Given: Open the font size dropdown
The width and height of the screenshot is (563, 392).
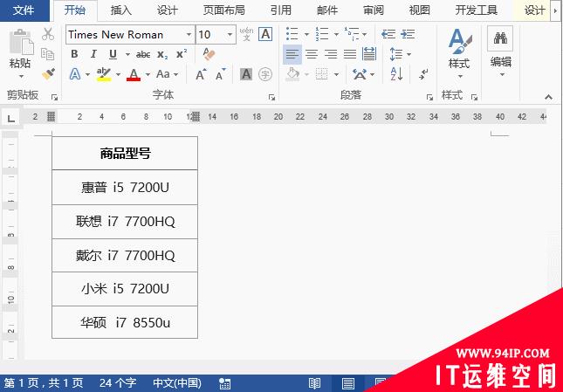Looking at the screenshot, I should (230, 34).
